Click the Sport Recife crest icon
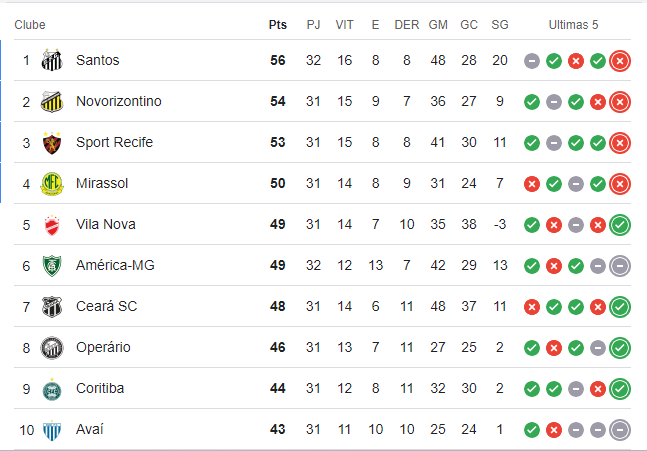 click(x=52, y=143)
